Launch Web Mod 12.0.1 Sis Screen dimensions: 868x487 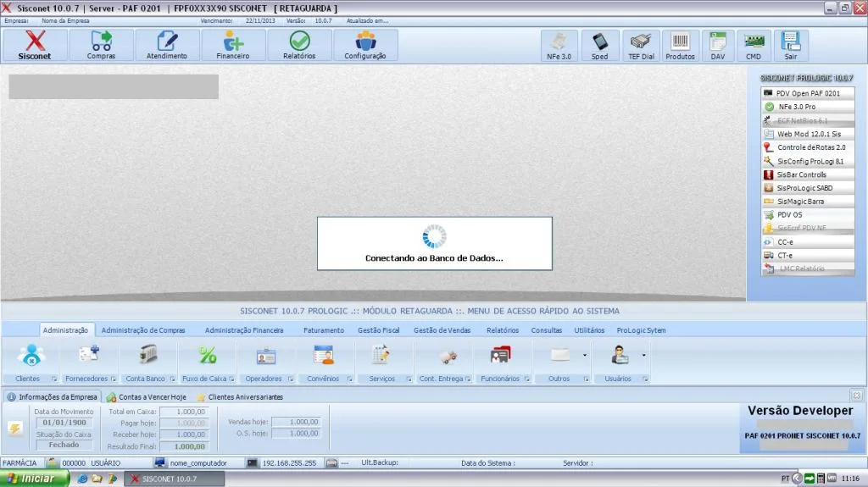pos(808,134)
